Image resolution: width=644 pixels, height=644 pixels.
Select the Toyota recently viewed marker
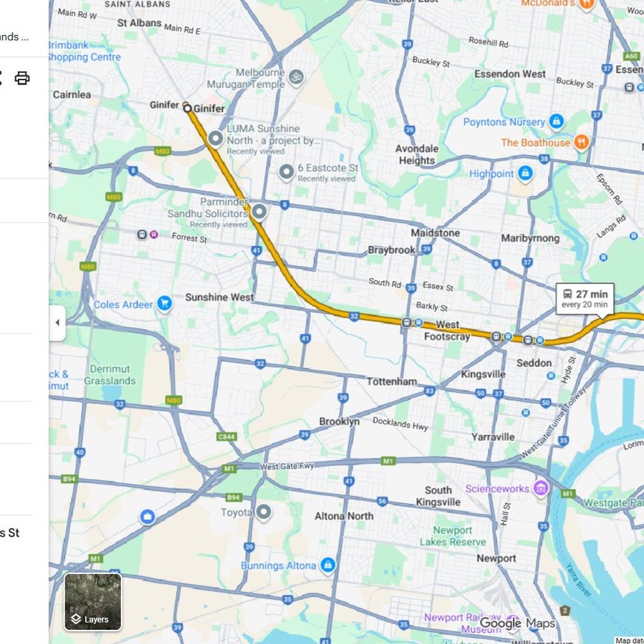[x=264, y=512]
